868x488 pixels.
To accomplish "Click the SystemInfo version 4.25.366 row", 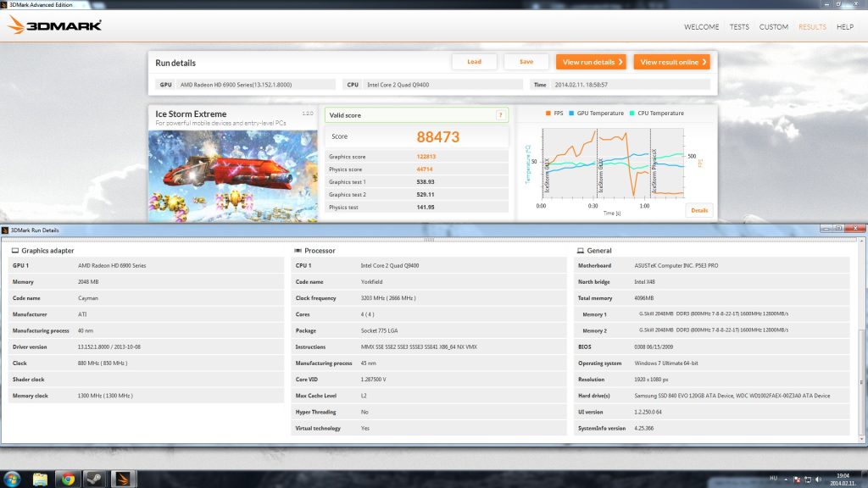I will point(712,428).
